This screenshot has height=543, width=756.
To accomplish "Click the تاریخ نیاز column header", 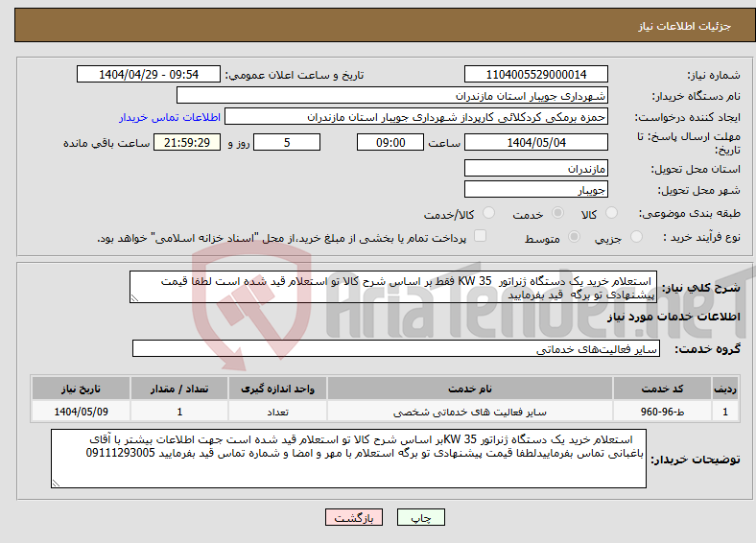I will coord(81,389).
